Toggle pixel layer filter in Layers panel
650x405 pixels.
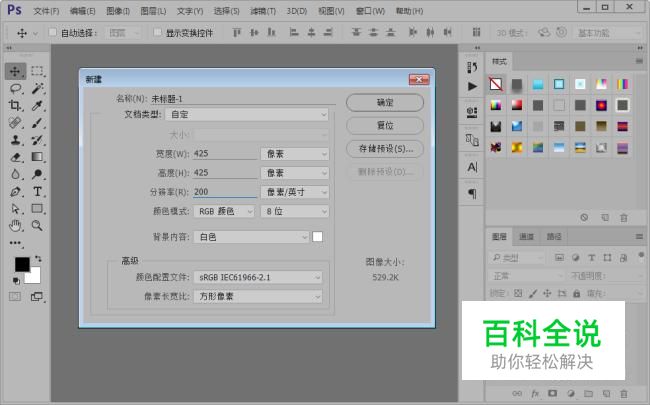coord(559,257)
